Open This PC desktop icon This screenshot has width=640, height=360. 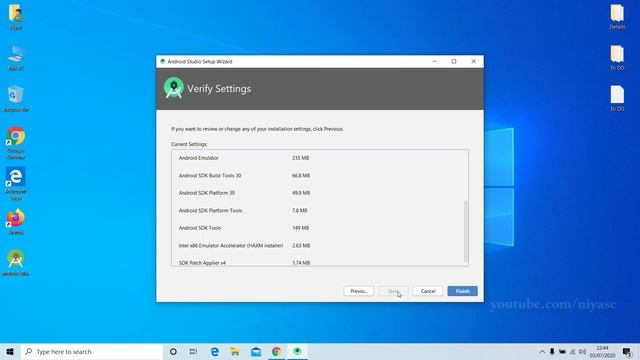click(16, 58)
